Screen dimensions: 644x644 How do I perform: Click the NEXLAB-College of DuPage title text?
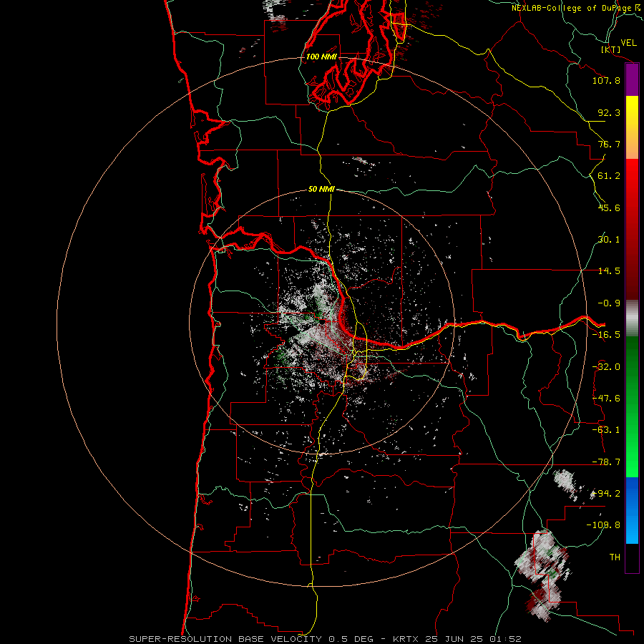pyautogui.click(x=572, y=8)
